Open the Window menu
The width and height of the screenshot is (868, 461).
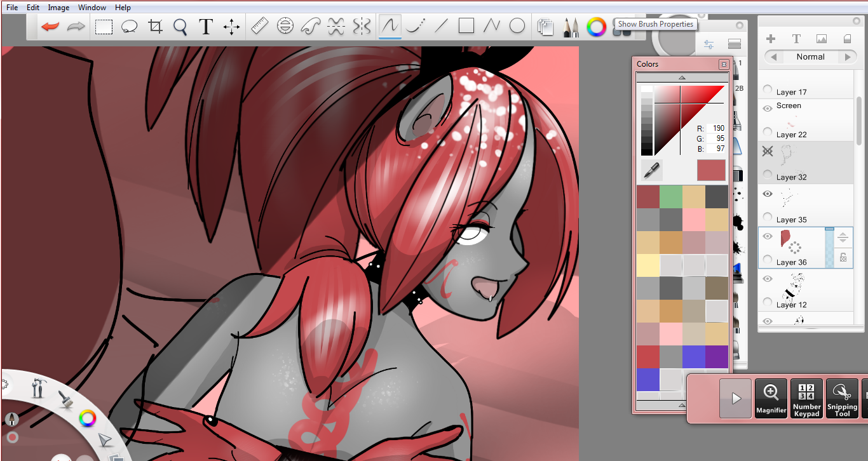(92, 8)
